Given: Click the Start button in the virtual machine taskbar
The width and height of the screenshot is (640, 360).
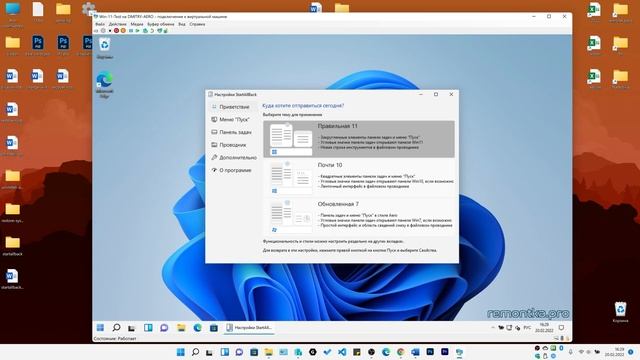Looking at the screenshot, I should (x=100, y=327).
